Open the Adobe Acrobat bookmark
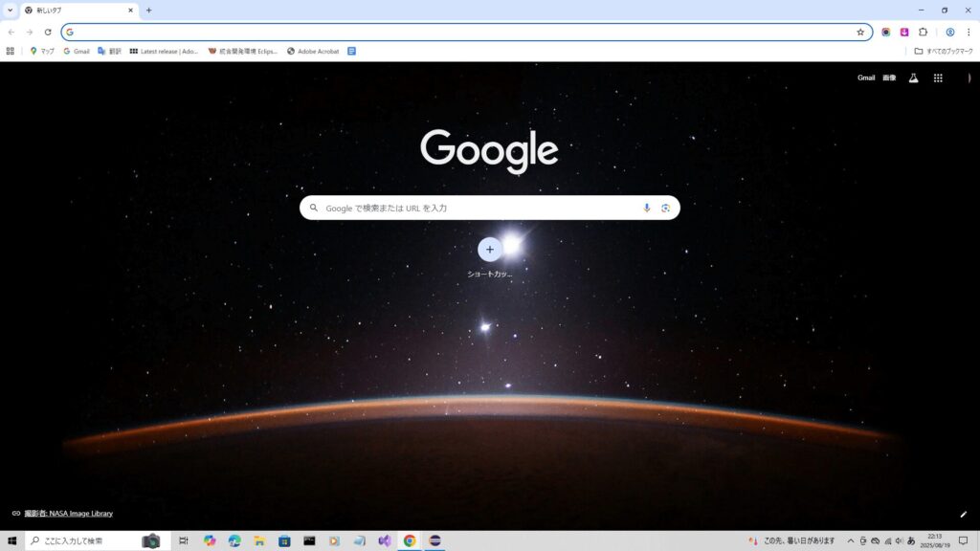The height and width of the screenshot is (551, 980). coord(313,52)
